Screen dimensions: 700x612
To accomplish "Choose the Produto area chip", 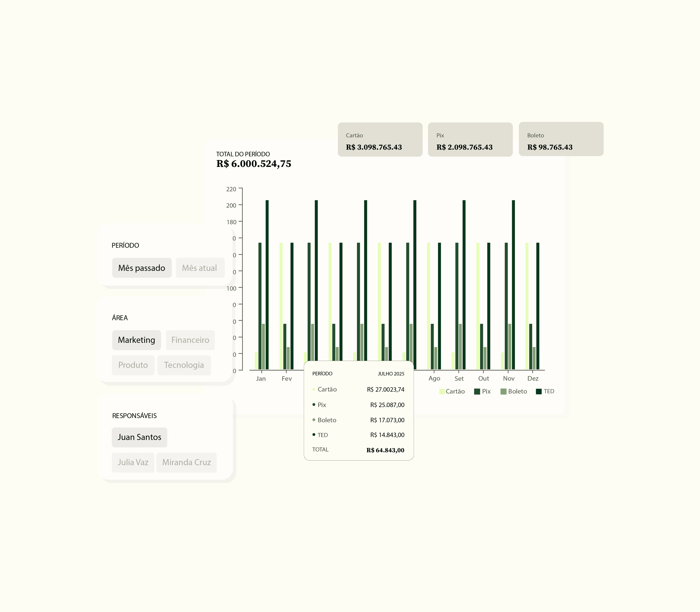I will coord(133,365).
